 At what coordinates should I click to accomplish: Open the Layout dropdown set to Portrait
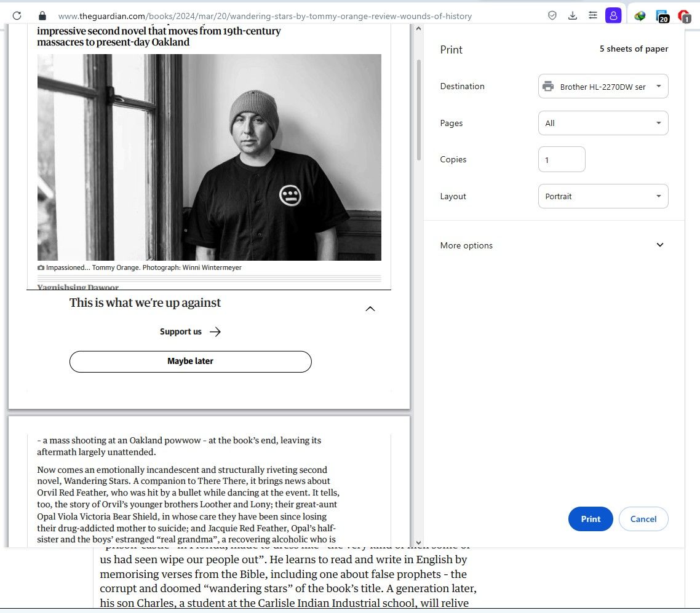(x=603, y=196)
